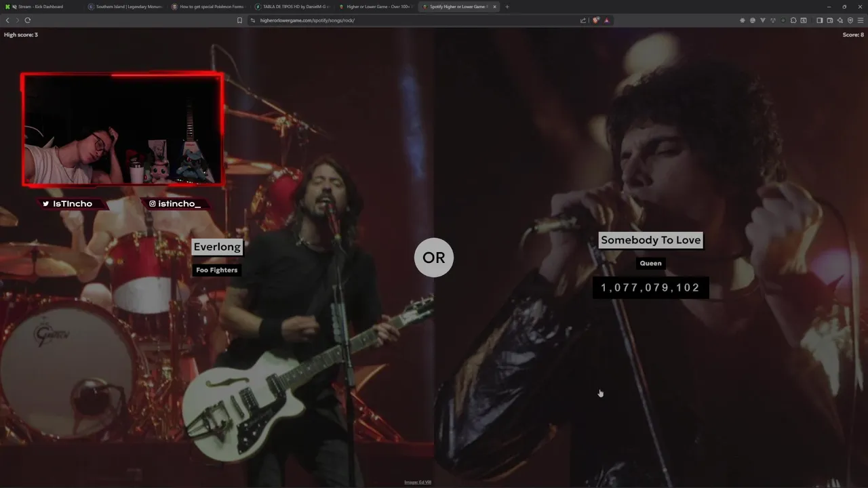
Task: Switch to TABLA DE TIPOS HD tab
Action: (x=292, y=7)
